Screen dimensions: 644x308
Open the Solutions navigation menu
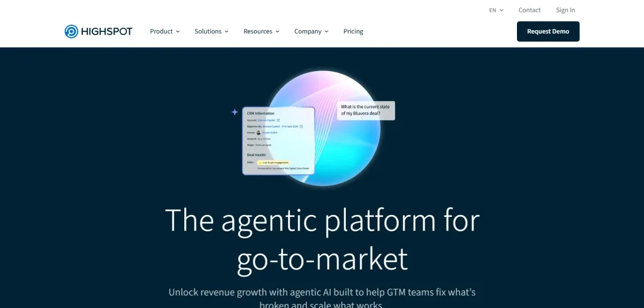pos(211,31)
